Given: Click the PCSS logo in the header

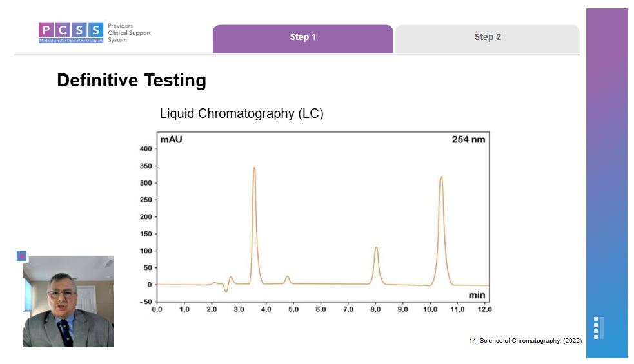Looking at the screenshot, I should (x=71, y=32).
